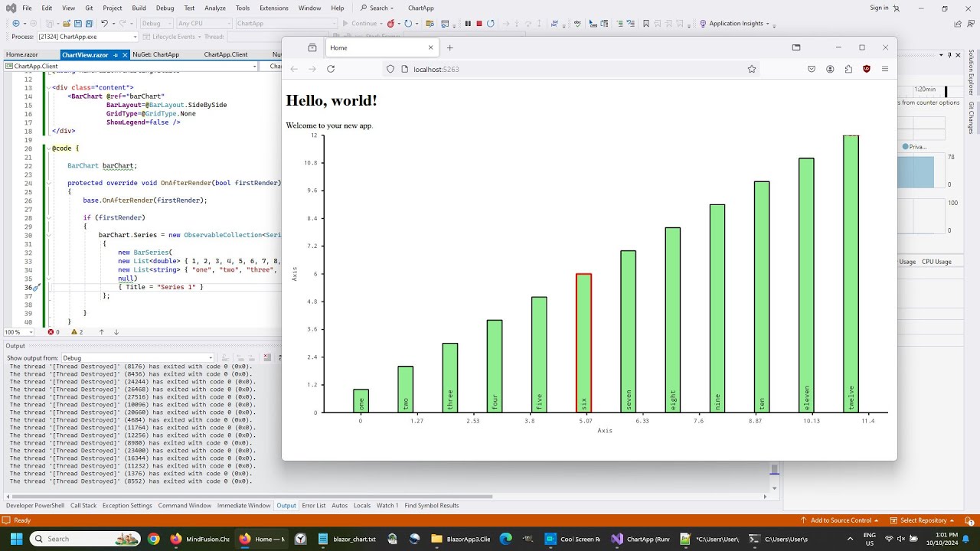The height and width of the screenshot is (551, 980).
Task: Click the Windows taskbar Search box
Action: [x=86, y=539]
